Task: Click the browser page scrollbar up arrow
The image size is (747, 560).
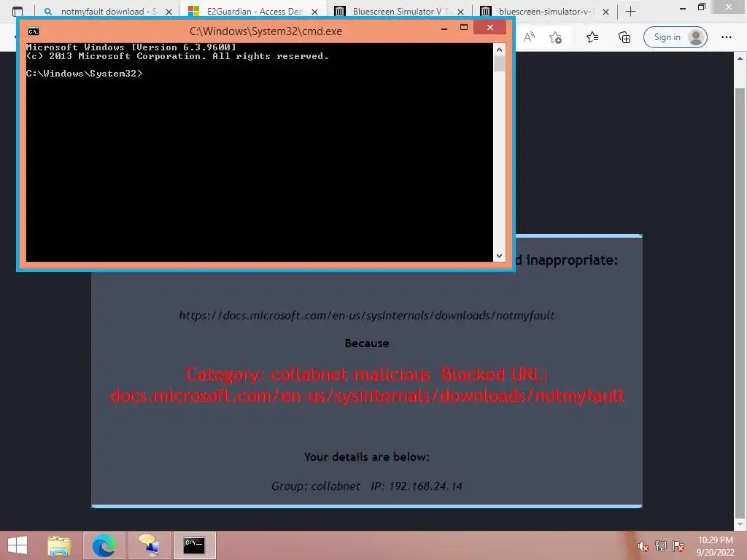Action: pyautogui.click(x=740, y=58)
